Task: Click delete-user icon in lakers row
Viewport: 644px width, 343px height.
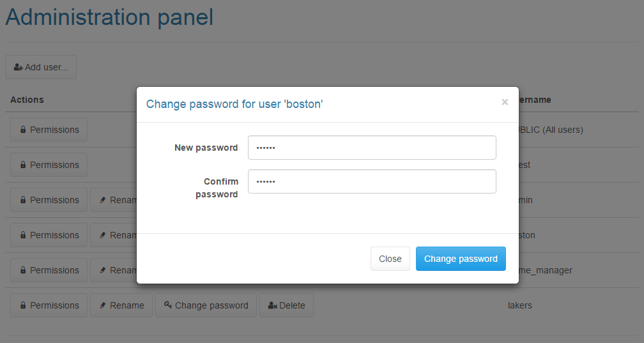Action: click(272, 305)
